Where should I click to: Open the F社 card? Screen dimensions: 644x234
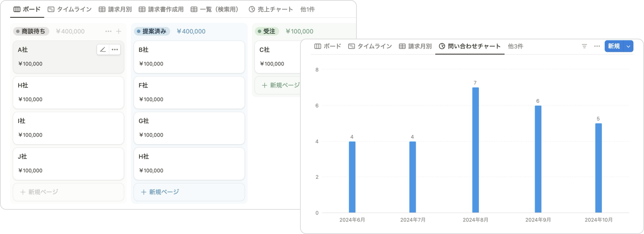pyautogui.click(x=189, y=92)
